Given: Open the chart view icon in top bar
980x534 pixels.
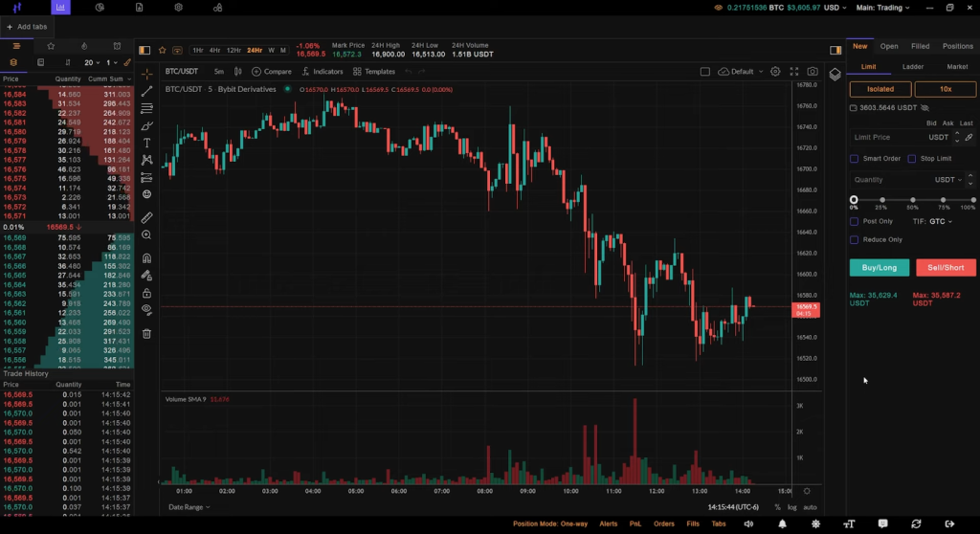Looking at the screenshot, I should (60, 8).
